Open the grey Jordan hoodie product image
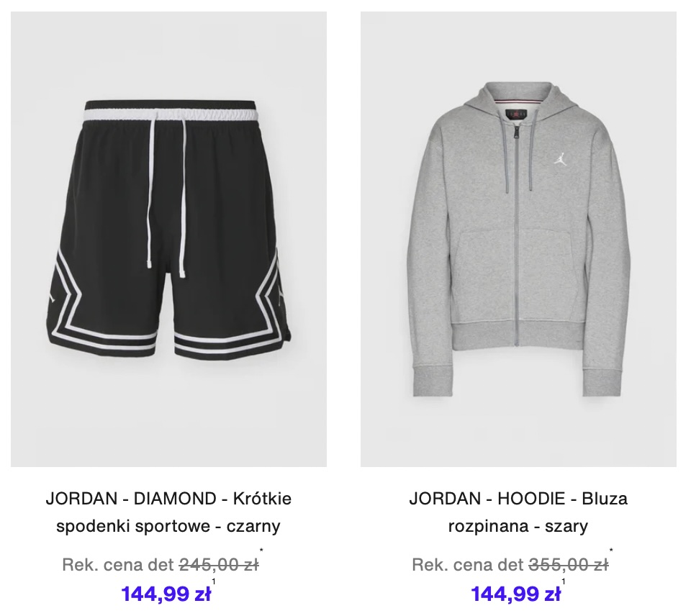The width and height of the screenshot is (691, 616). (518, 239)
